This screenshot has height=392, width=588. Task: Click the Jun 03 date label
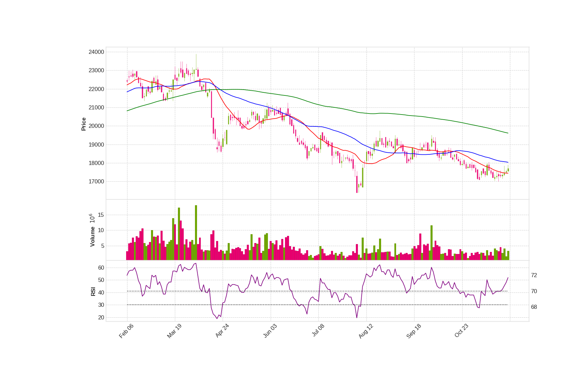(x=270, y=331)
